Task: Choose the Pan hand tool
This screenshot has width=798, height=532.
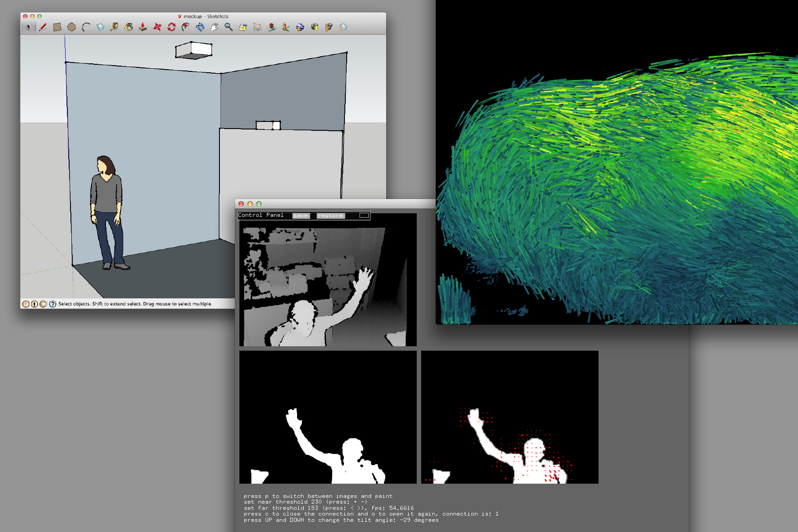Action: 215,27
